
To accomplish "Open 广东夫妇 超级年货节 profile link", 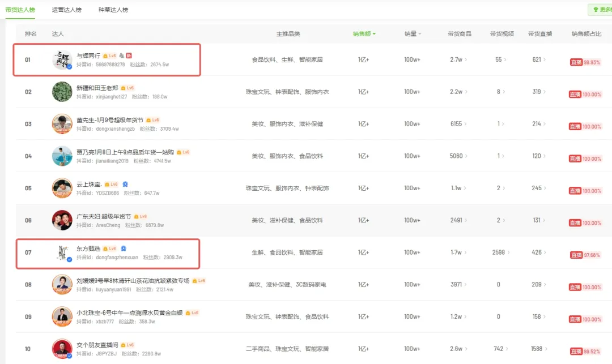I will pos(104,217).
